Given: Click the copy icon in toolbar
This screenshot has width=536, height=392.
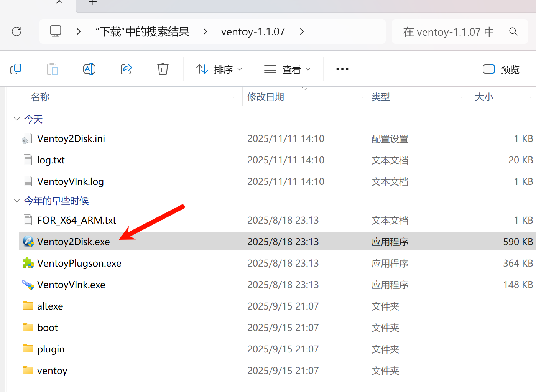Looking at the screenshot, I should (x=16, y=69).
